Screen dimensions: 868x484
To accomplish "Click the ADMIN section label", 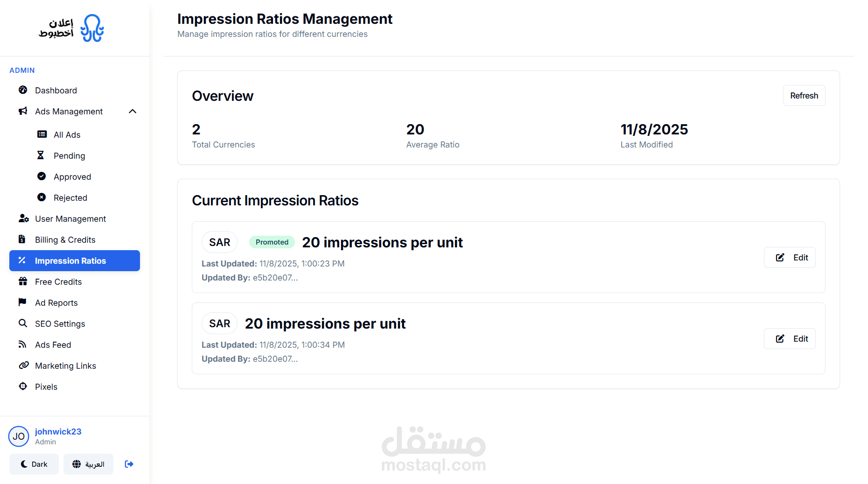I will 22,70.
